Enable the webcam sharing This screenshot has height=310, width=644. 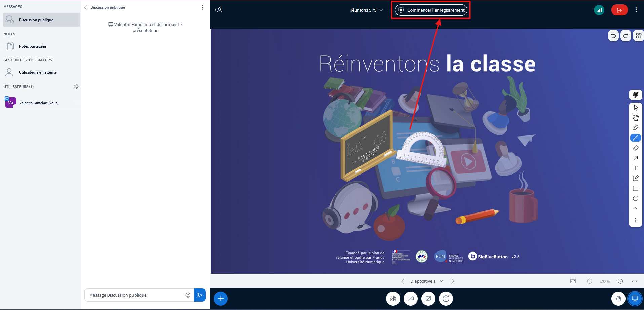410,298
